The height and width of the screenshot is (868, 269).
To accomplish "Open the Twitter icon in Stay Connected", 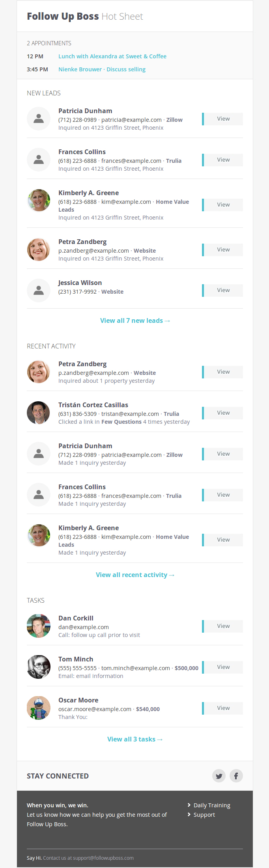I will [x=219, y=776].
